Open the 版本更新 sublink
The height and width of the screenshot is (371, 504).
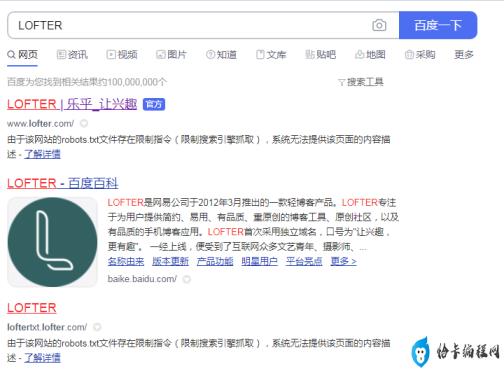170,261
